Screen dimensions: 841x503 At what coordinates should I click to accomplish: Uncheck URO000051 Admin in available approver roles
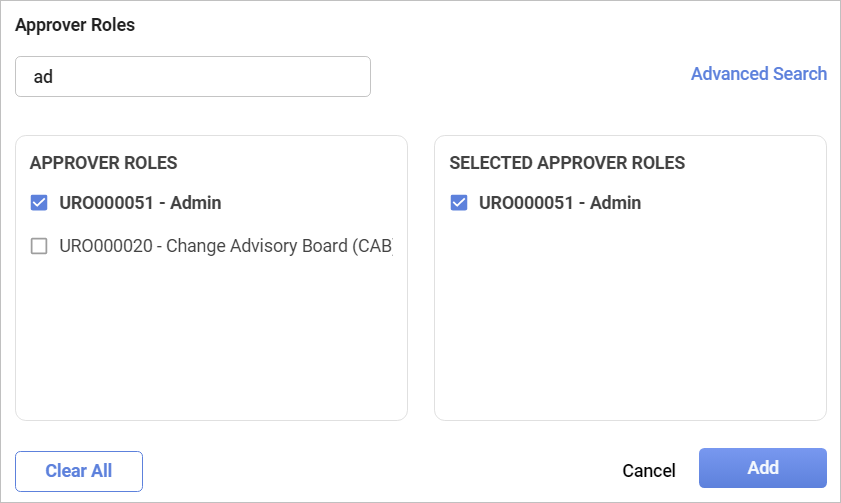(39, 203)
